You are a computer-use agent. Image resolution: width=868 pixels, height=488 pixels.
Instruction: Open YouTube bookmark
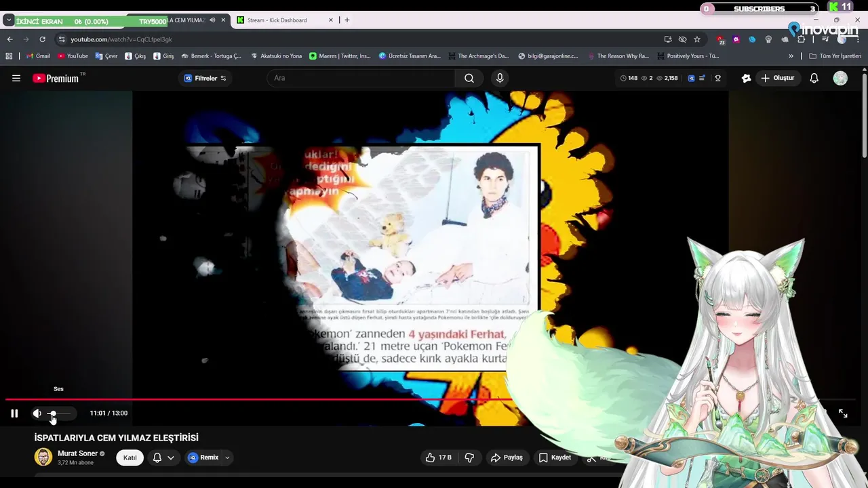73,56
